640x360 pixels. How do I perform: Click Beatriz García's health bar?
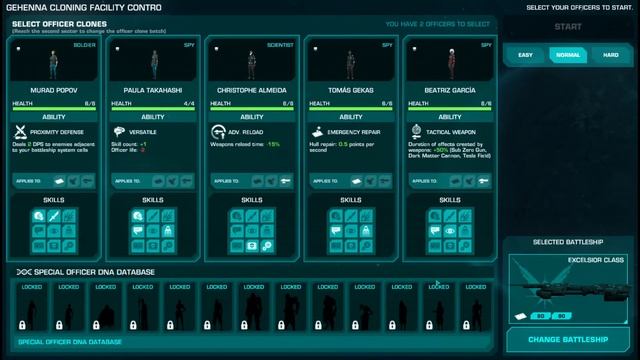[x=450, y=109]
